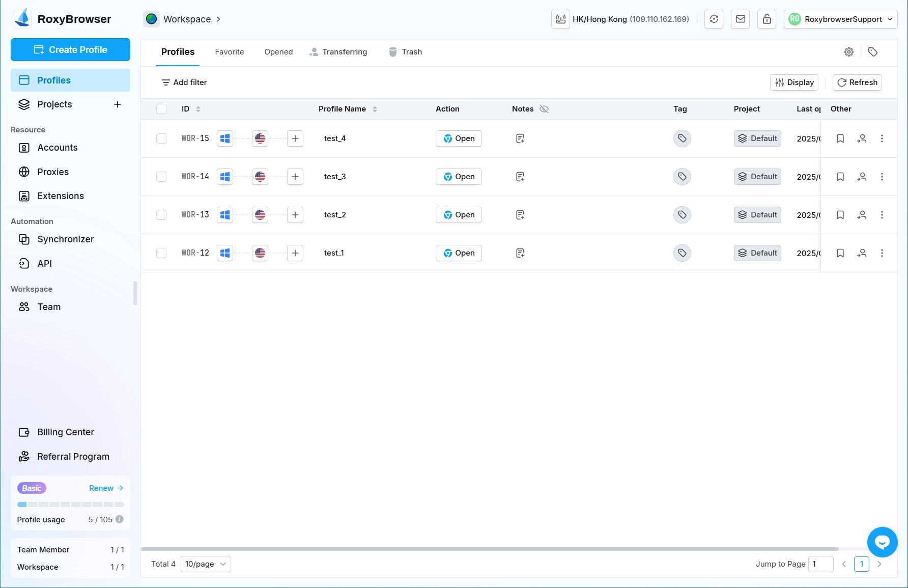Tick the select-all checkbox in table header
Image resolution: width=908 pixels, height=588 pixels.
click(x=161, y=109)
